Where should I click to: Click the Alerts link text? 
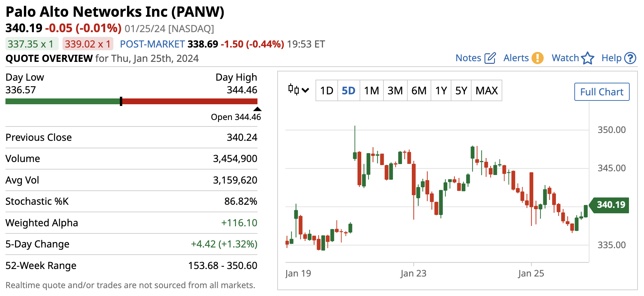tap(516, 58)
